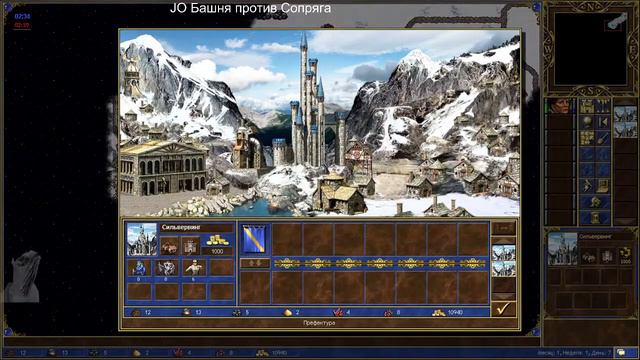Exit the town with the checkmark button

tap(503, 309)
